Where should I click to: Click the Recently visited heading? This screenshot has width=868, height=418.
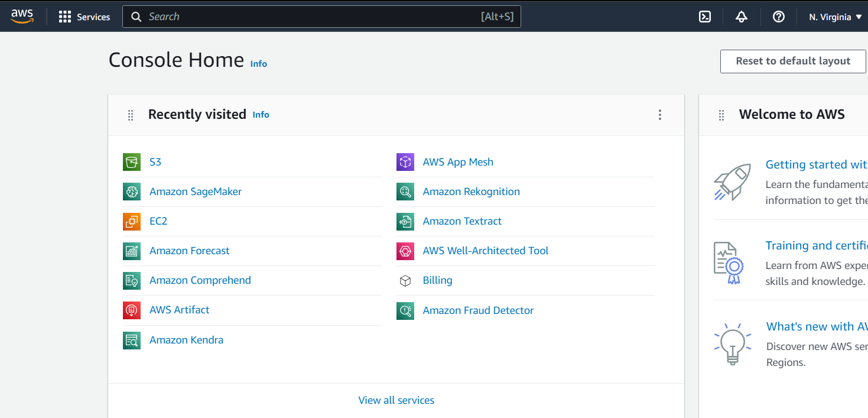(x=197, y=115)
